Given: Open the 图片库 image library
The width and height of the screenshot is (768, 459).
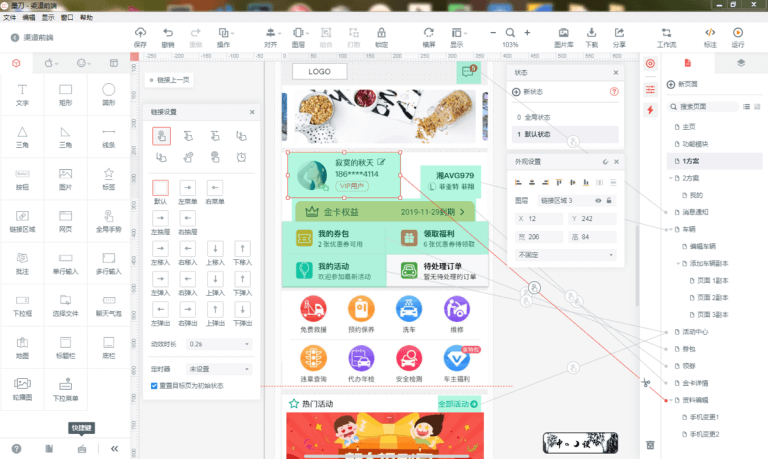Looking at the screenshot, I should (564, 33).
